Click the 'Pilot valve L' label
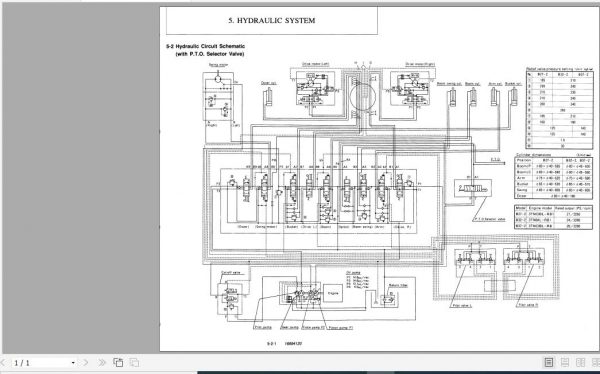Image resolution: width=600 pixels, height=374 pixels. click(x=462, y=305)
